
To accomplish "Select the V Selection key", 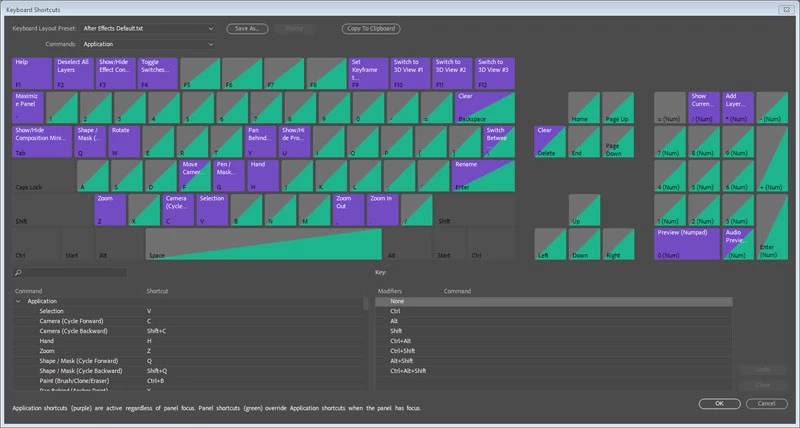I will (x=212, y=210).
